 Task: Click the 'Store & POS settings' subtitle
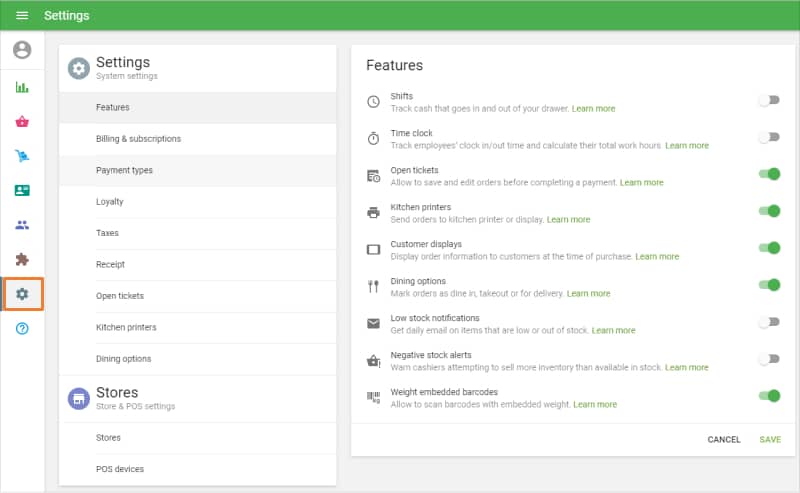135,406
